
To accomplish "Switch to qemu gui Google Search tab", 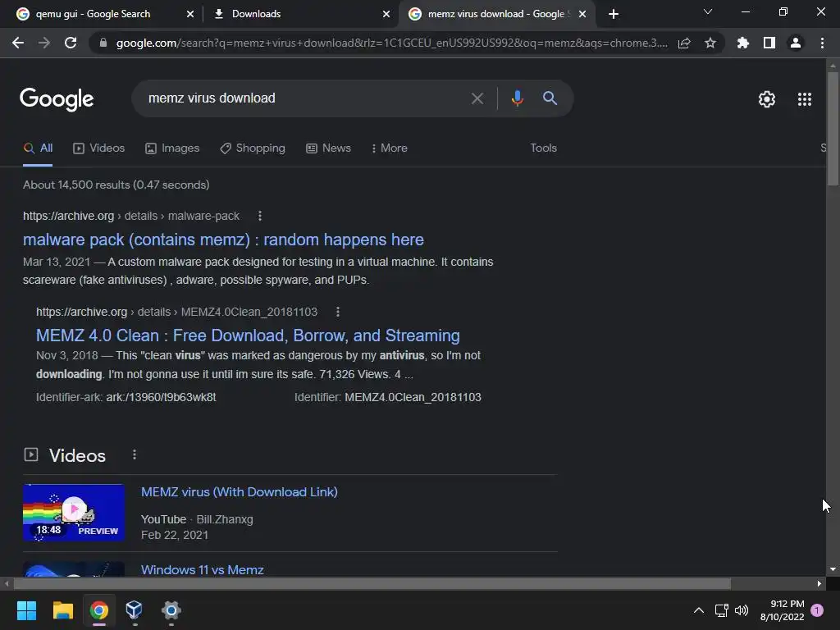I will [x=92, y=14].
